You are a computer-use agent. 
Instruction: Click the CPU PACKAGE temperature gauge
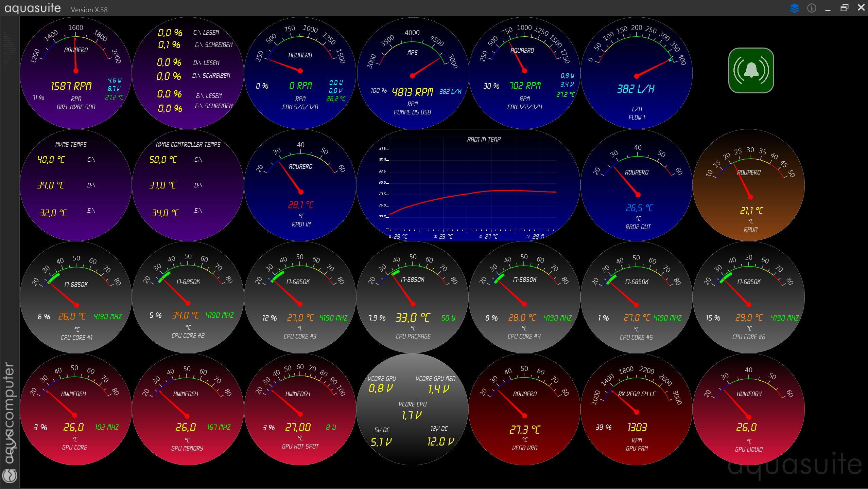[412, 297]
